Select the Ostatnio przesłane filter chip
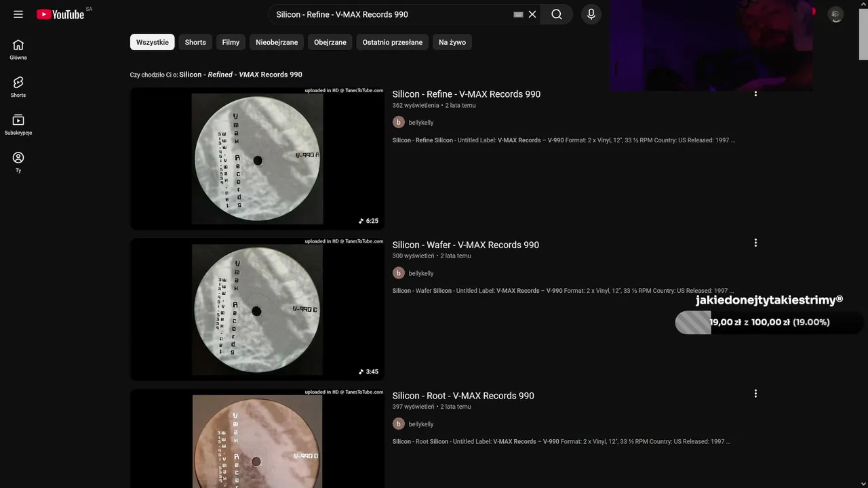Viewport: 868px width, 488px height. 393,42
